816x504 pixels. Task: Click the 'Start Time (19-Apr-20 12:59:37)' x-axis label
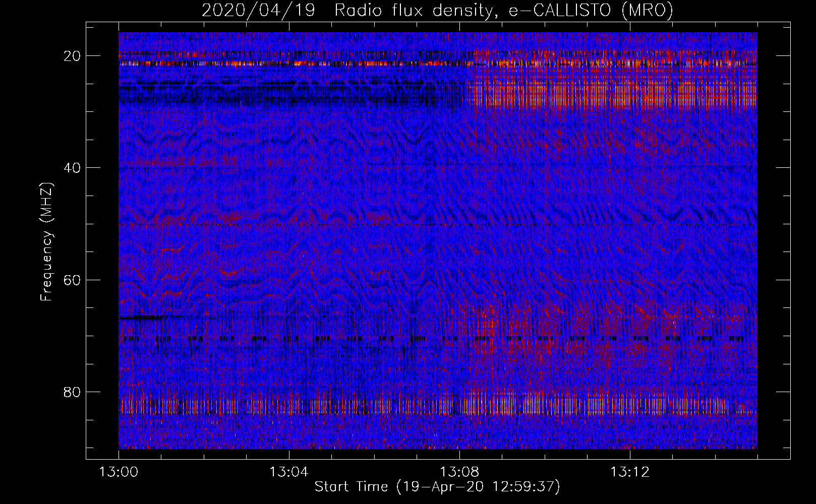point(437,487)
